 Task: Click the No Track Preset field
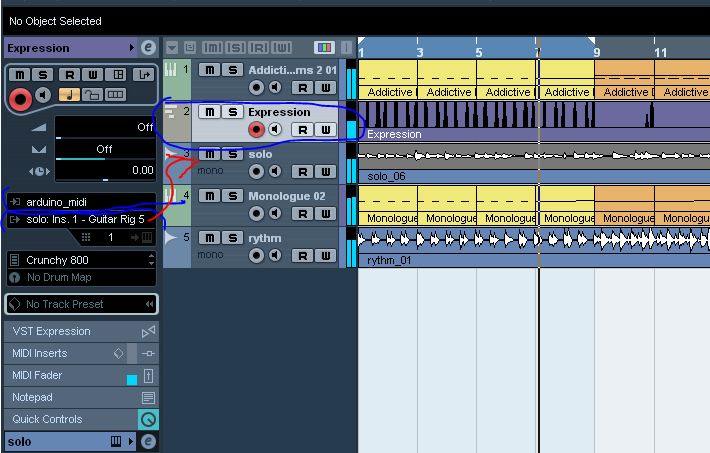82,304
